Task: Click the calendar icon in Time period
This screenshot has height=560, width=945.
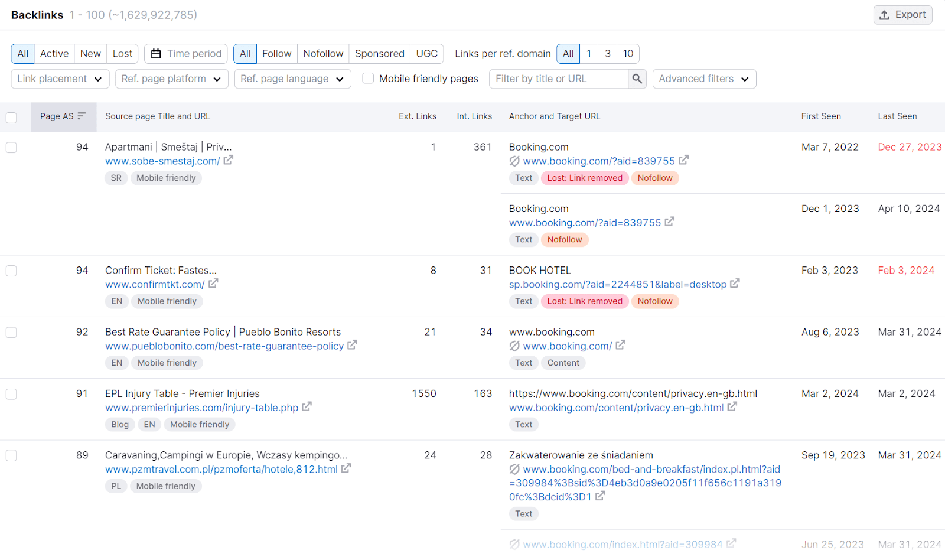Action: [x=156, y=54]
